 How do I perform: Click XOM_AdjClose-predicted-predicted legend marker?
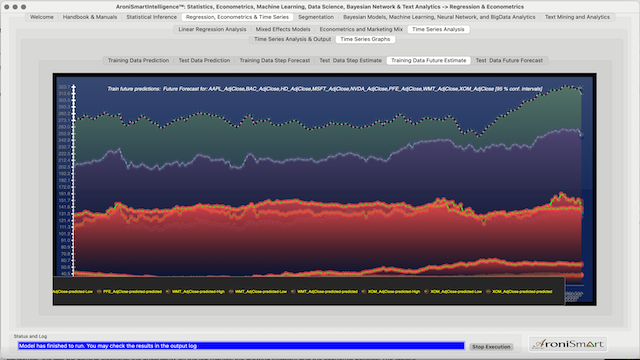point(488,291)
